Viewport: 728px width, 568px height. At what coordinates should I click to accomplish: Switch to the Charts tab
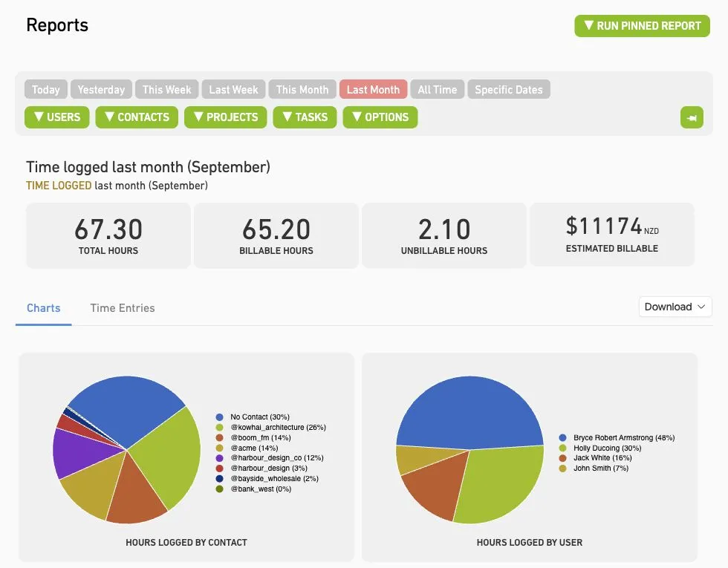click(x=44, y=308)
